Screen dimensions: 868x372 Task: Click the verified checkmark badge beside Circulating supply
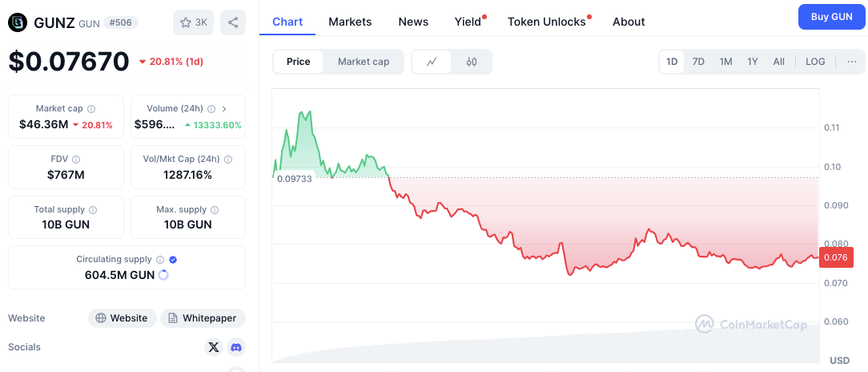[173, 260]
